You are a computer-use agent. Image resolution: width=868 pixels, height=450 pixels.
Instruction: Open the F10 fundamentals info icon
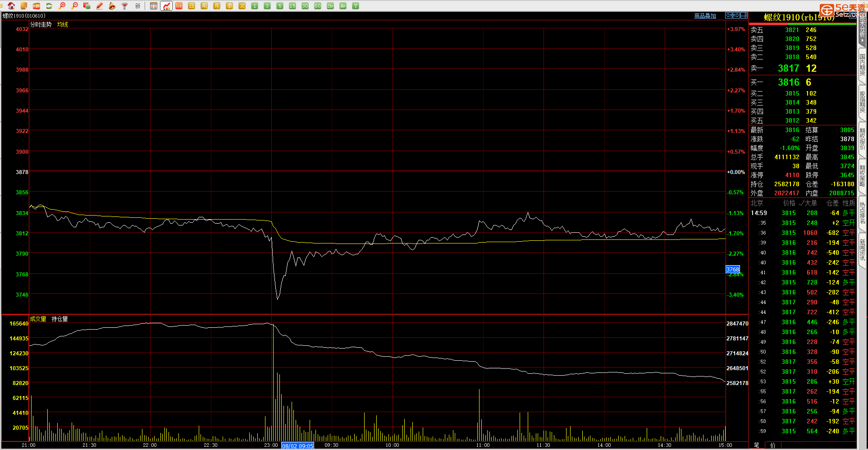click(x=37, y=6)
